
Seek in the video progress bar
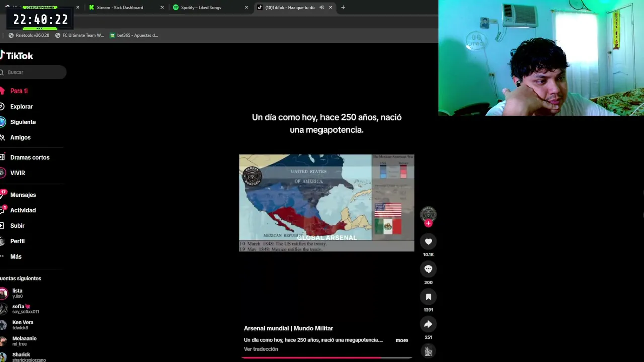(327, 358)
